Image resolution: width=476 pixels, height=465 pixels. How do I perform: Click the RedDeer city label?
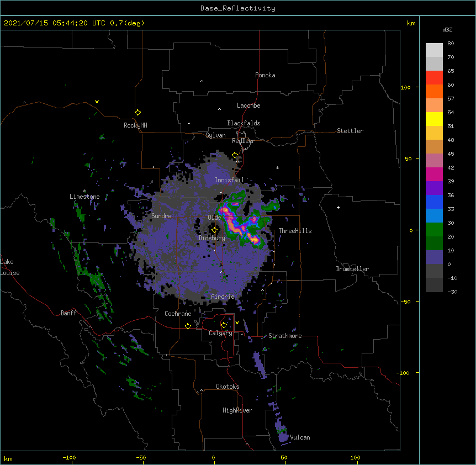pyautogui.click(x=243, y=141)
